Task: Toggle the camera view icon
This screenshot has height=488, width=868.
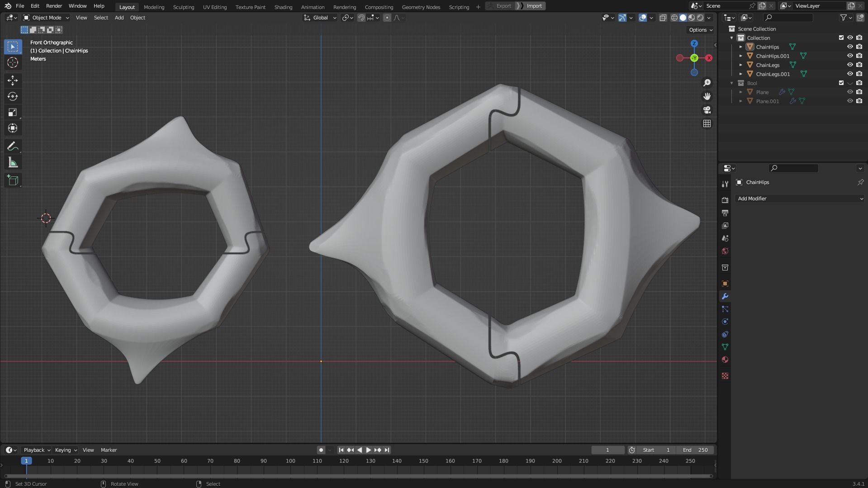Action: point(707,110)
